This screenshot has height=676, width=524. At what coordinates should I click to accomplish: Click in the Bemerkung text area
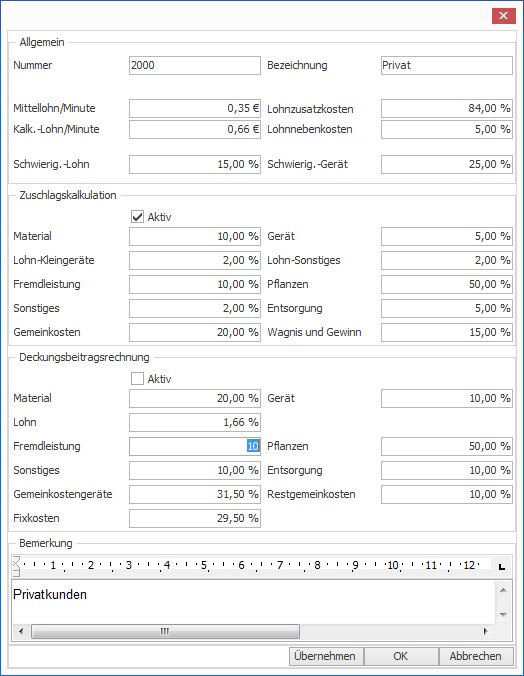pos(253,602)
